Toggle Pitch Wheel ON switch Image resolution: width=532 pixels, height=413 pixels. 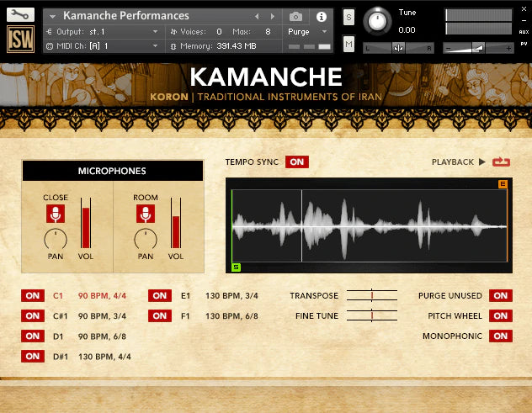pyautogui.click(x=501, y=315)
